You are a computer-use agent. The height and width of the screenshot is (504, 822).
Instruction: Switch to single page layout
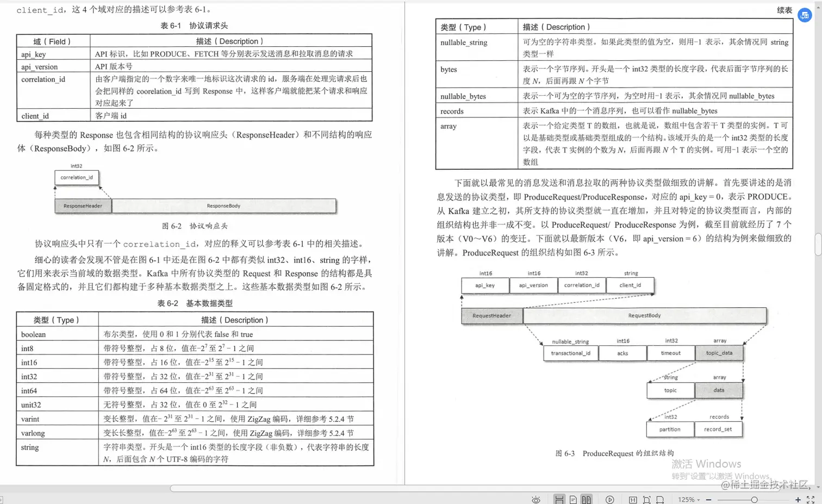click(573, 500)
